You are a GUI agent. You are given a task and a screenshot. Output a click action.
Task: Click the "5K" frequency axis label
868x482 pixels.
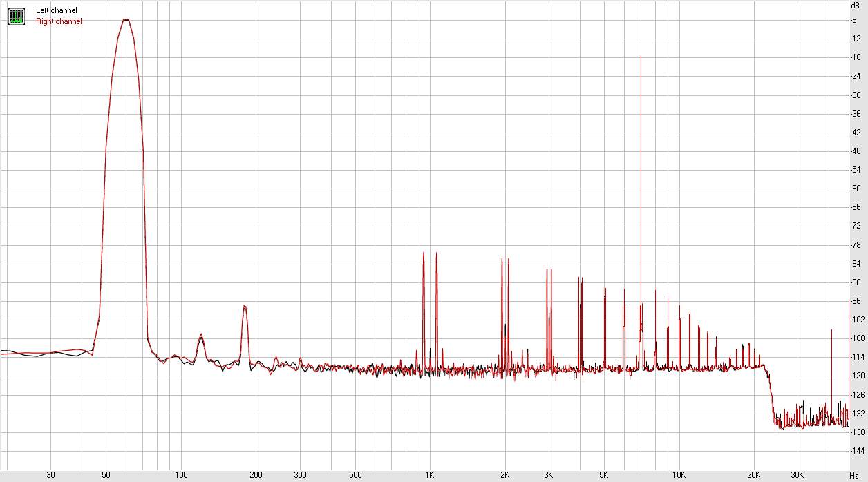604,475
